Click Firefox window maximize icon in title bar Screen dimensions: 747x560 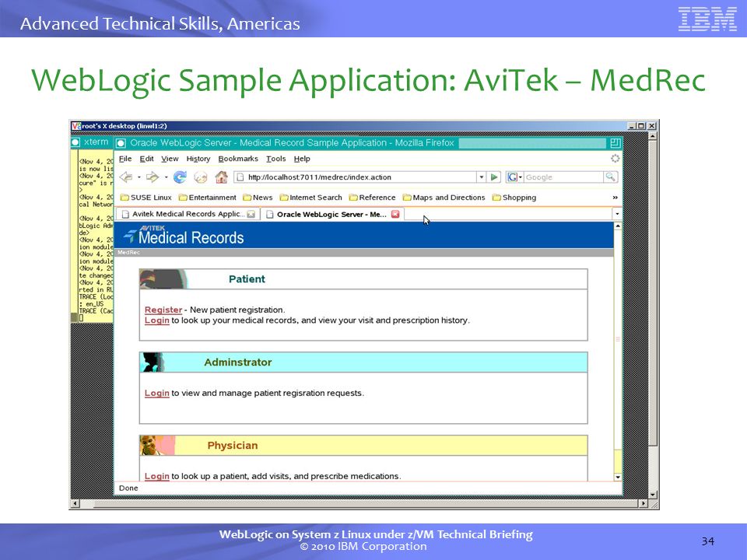coord(615,142)
